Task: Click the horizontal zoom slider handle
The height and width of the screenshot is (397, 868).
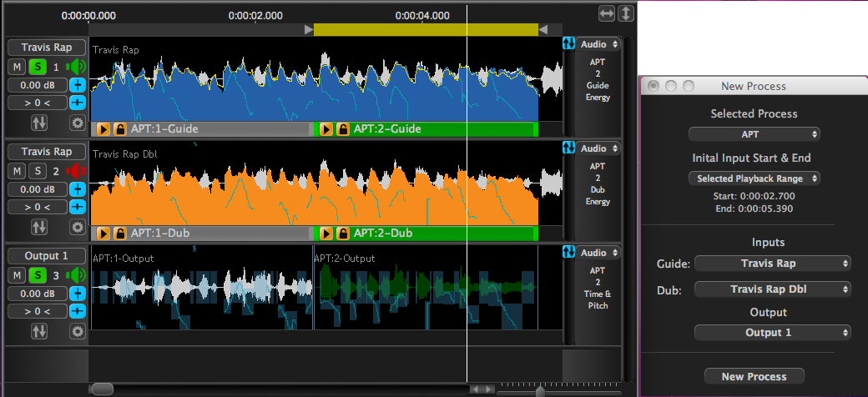Action: pos(540,390)
